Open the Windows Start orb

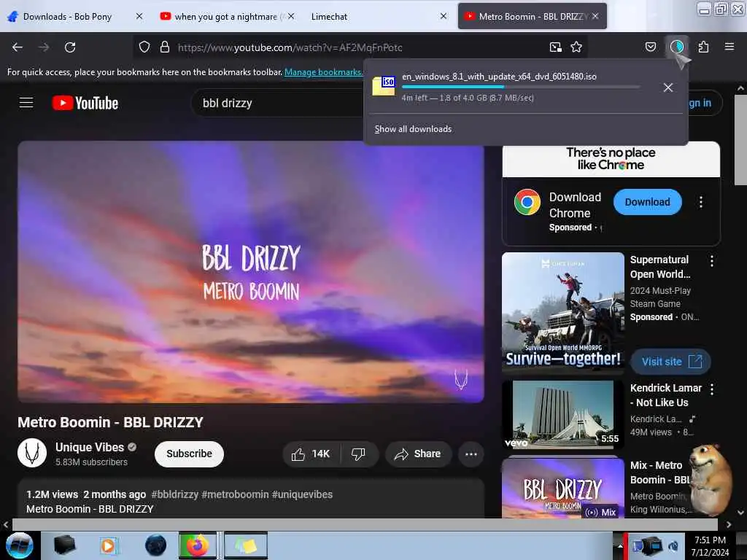pos(20,545)
